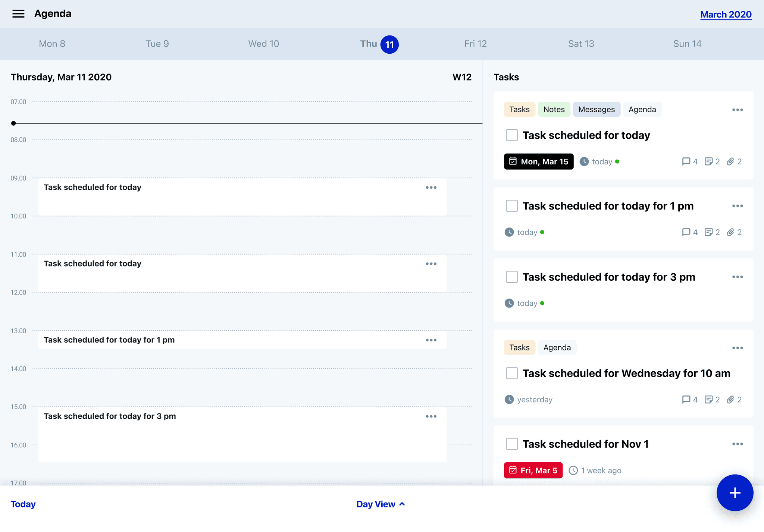The height and width of the screenshot is (532, 764).
Task: Click attachment icon on Task scheduled for today card
Action: (x=730, y=161)
